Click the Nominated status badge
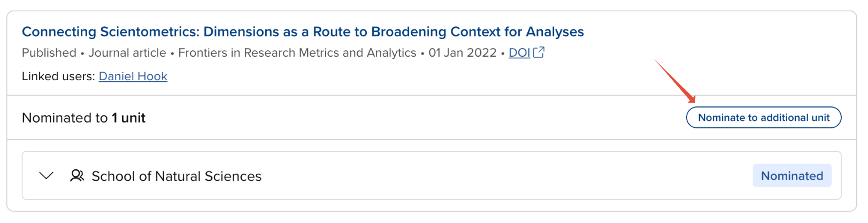 click(792, 176)
